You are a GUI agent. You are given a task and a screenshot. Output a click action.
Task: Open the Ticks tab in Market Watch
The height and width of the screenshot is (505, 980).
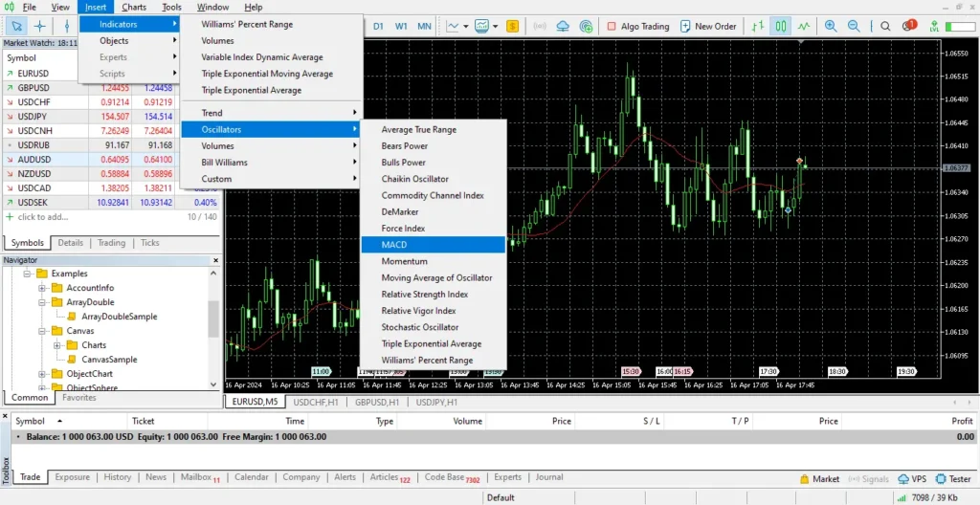click(x=150, y=243)
